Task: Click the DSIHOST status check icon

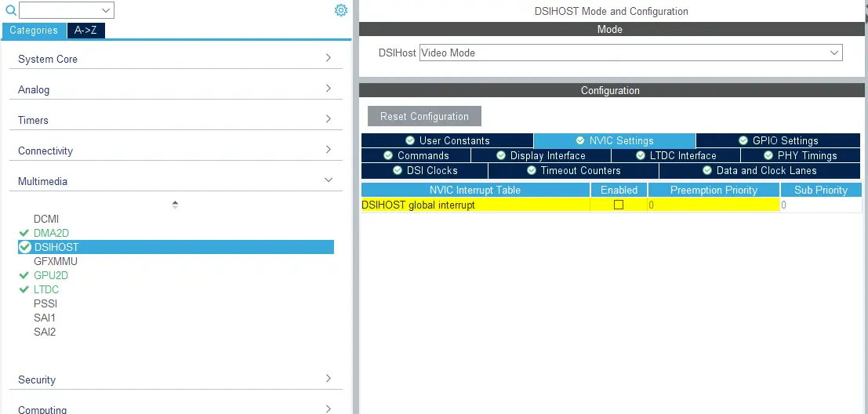Action: point(25,247)
